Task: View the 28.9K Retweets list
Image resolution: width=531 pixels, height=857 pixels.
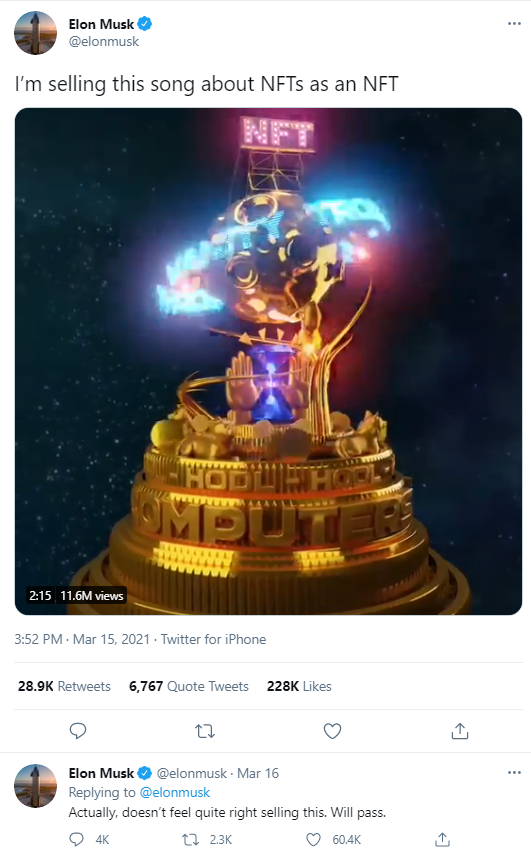Action: (64, 686)
